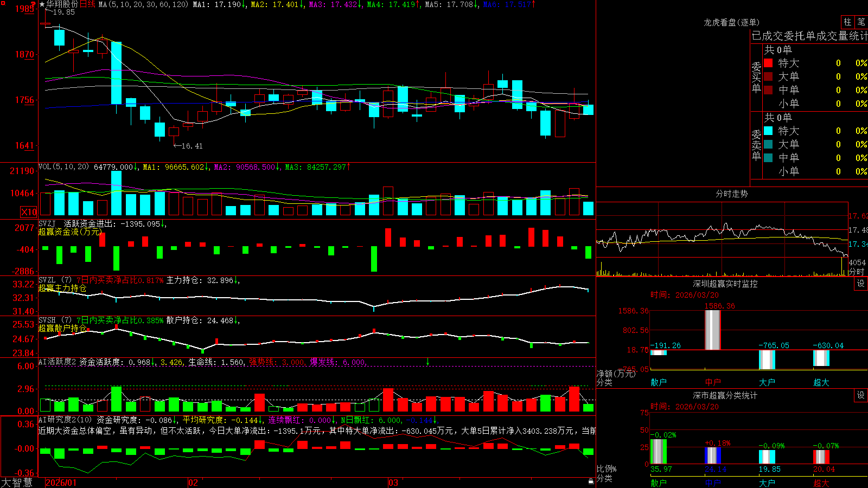Image resolution: width=868 pixels, height=488 pixels.
Task: Click the 19.85 high price annotation
Action: tap(63, 12)
